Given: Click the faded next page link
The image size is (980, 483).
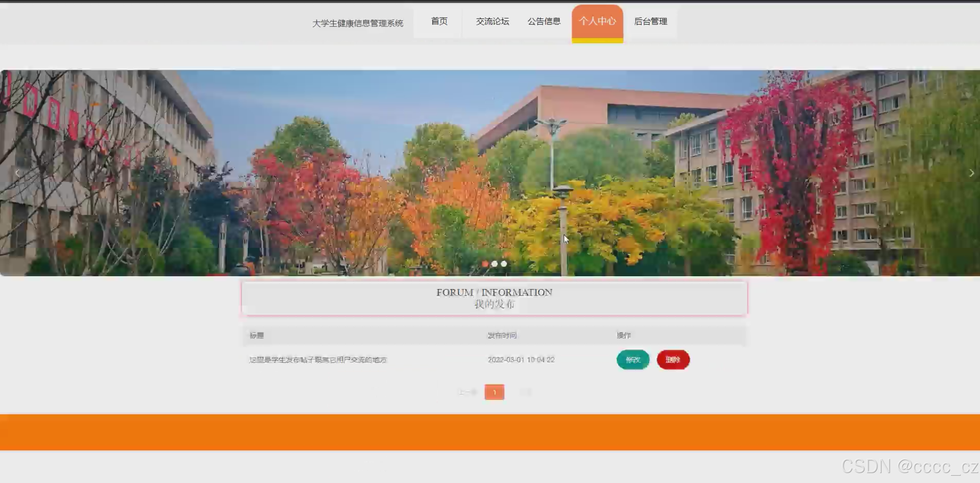Looking at the screenshot, I should (525, 392).
